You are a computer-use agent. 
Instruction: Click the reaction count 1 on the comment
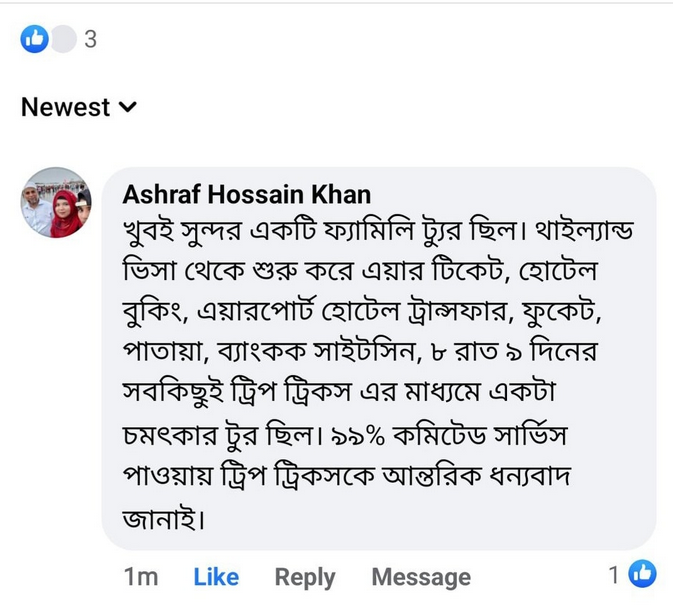(614, 575)
